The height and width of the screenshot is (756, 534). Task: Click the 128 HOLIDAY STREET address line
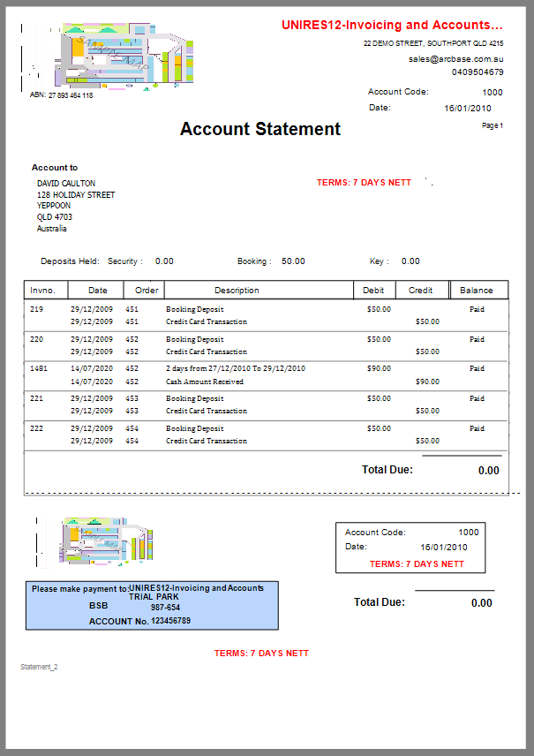tap(76, 195)
